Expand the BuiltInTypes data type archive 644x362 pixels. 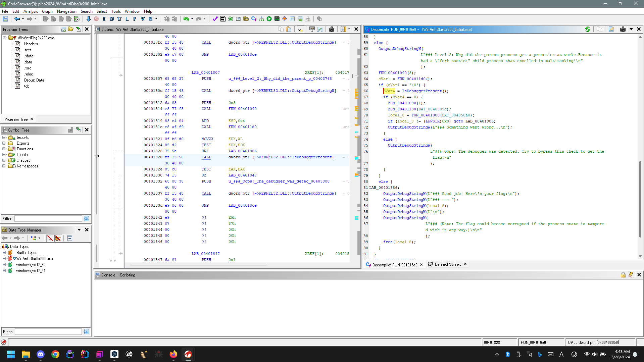[4, 253]
